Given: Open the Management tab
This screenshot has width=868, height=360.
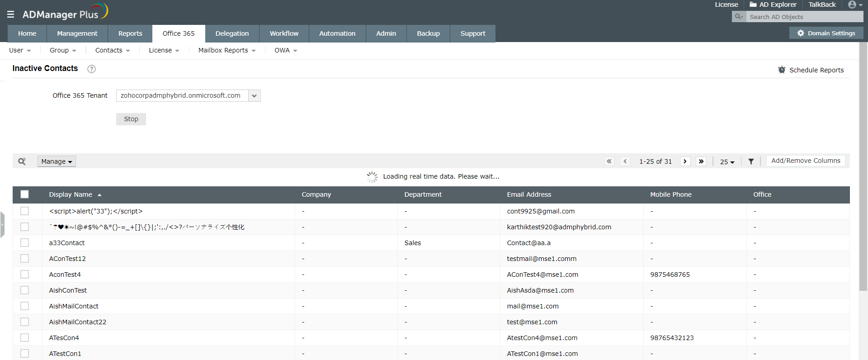Looking at the screenshot, I should click(77, 33).
